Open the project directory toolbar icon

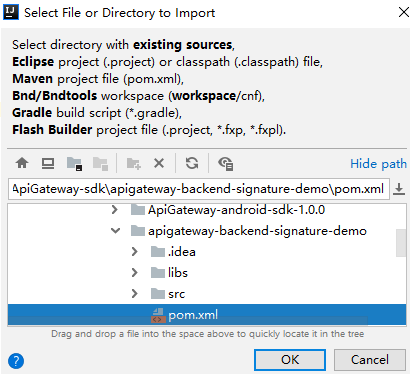click(74, 164)
